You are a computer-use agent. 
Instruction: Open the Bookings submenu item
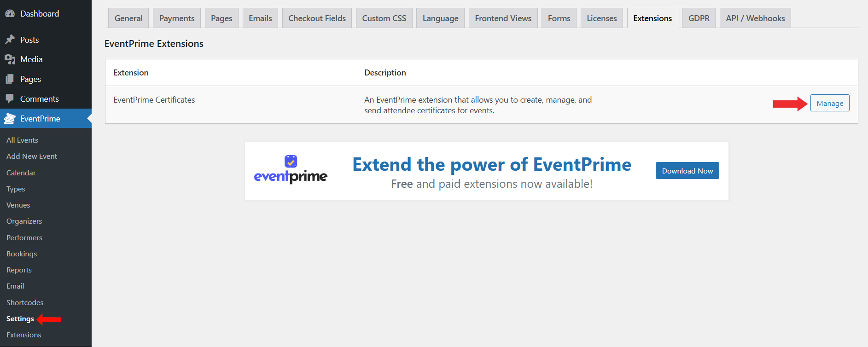click(22, 254)
